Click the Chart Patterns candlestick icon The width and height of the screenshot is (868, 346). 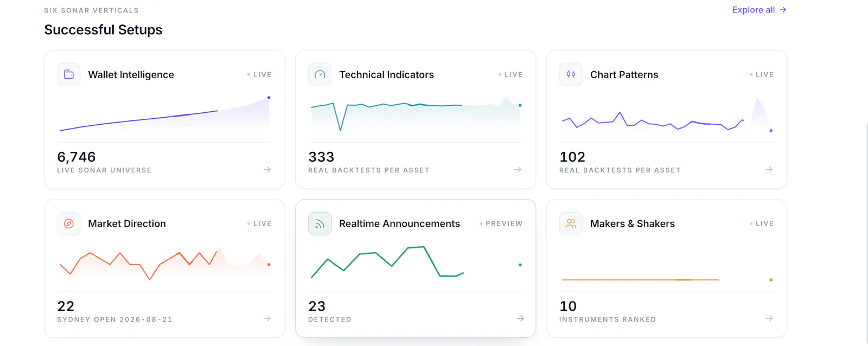tap(571, 74)
